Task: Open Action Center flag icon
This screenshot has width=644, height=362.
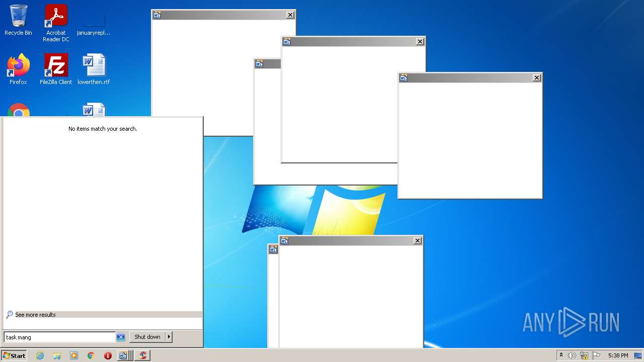Action: tap(596, 355)
